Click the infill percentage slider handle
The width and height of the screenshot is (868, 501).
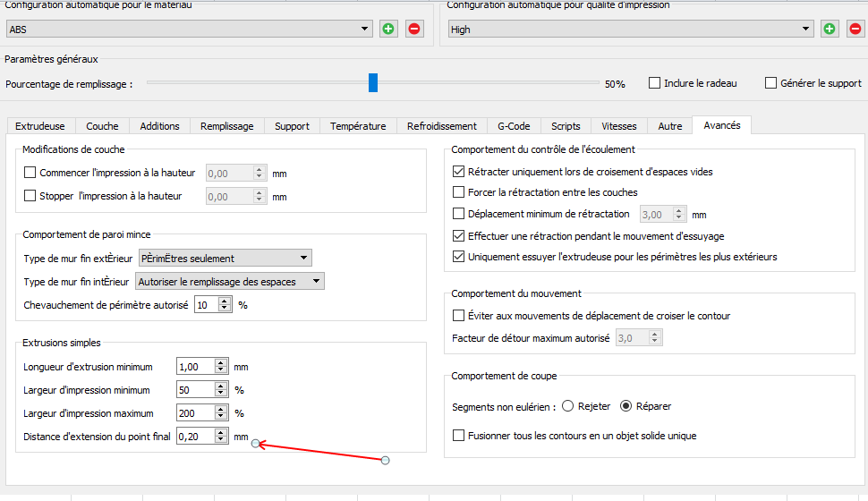(373, 83)
